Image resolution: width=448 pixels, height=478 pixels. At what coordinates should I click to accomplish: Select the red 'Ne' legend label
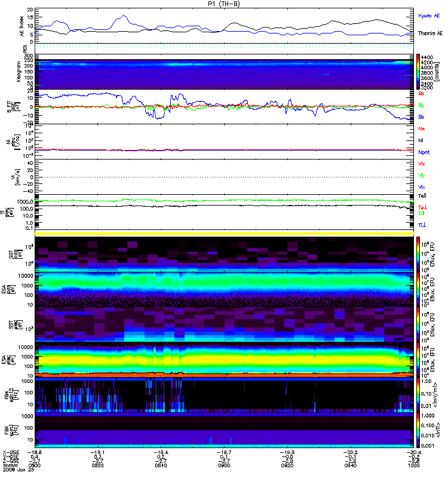421,128
